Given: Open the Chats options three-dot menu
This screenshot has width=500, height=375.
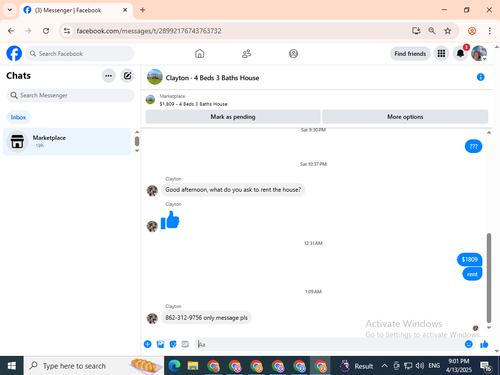Looking at the screenshot, I should point(108,76).
